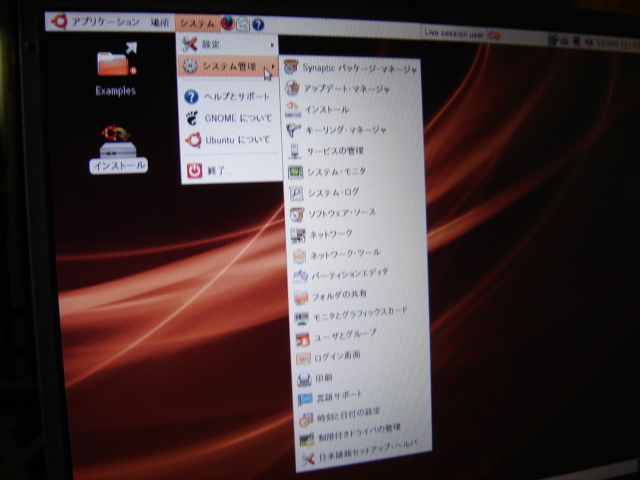Screen dimensions: 640x480
Task: Click the blue help panel icon
Action: pyautogui.click(x=258, y=25)
